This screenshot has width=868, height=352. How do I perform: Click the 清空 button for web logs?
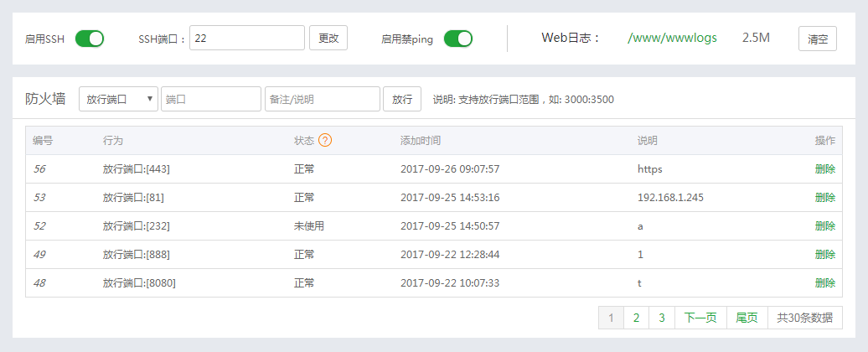click(x=817, y=39)
